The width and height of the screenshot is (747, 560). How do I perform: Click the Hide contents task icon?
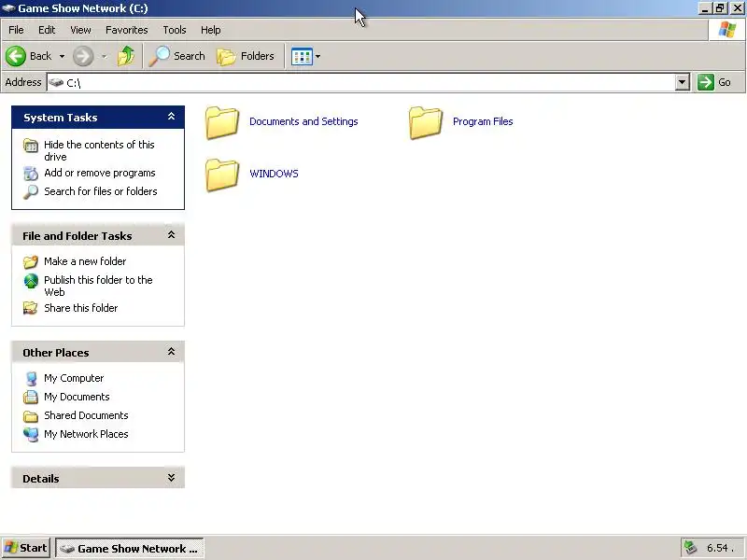[x=31, y=146]
